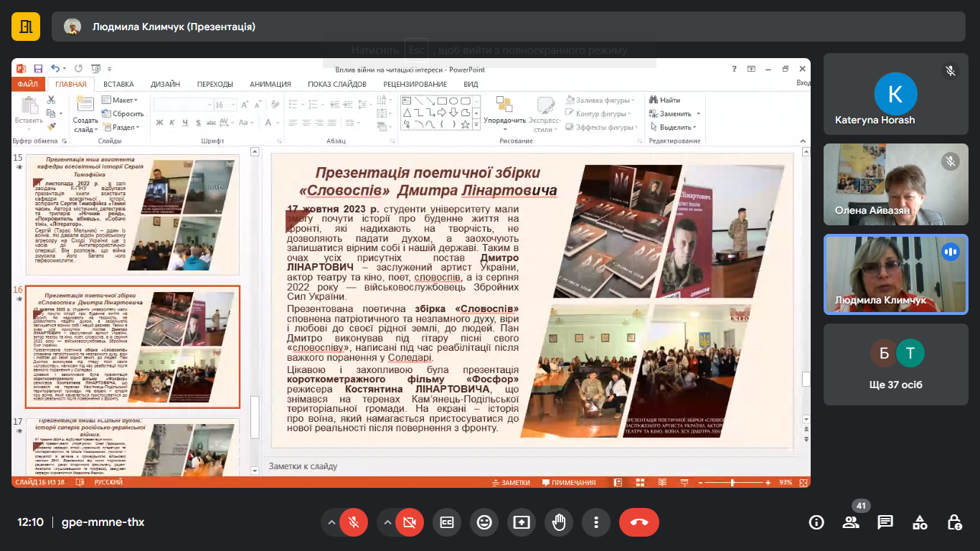Toggle closed captions
The height and width of the screenshot is (551, 980).
(447, 522)
